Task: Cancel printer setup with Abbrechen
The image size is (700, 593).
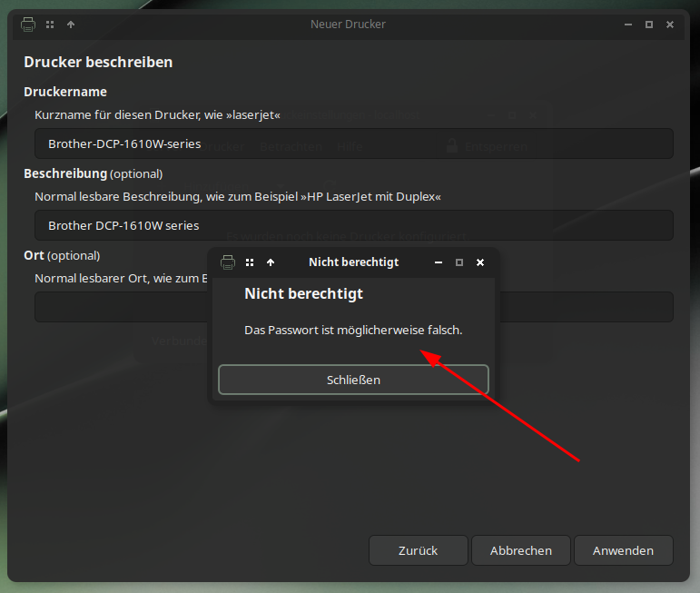Action: tap(521, 550)
